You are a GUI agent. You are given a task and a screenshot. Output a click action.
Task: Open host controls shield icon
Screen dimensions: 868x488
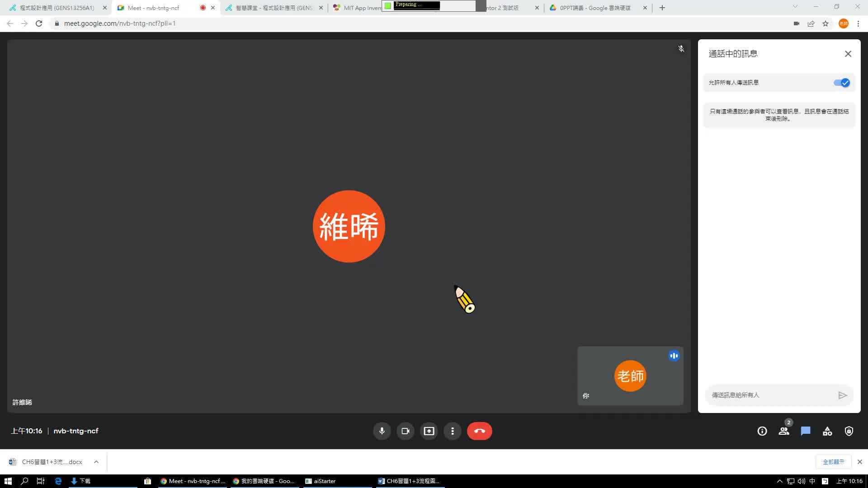tap(849, 431)
